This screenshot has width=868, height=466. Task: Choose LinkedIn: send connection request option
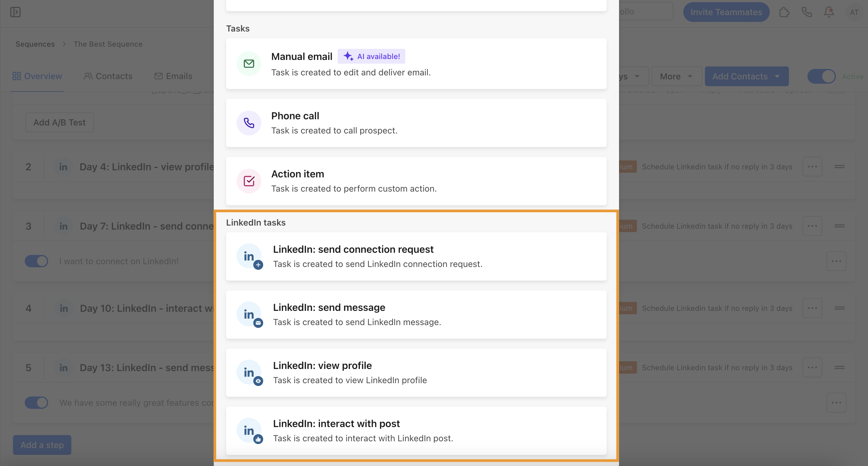pos(416,256)
